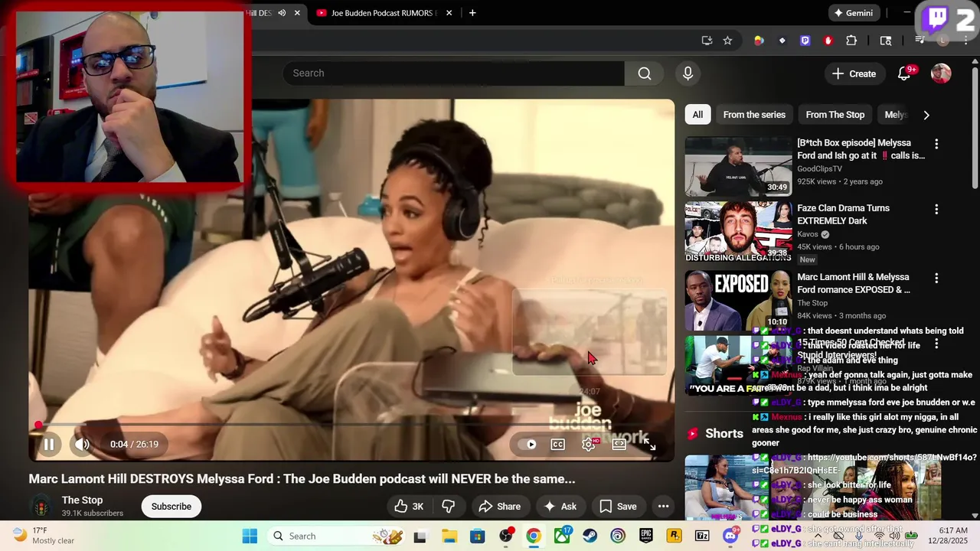Subscribe to The Stop channel
This screenshot has height=551, width=980.
point(171,506)
